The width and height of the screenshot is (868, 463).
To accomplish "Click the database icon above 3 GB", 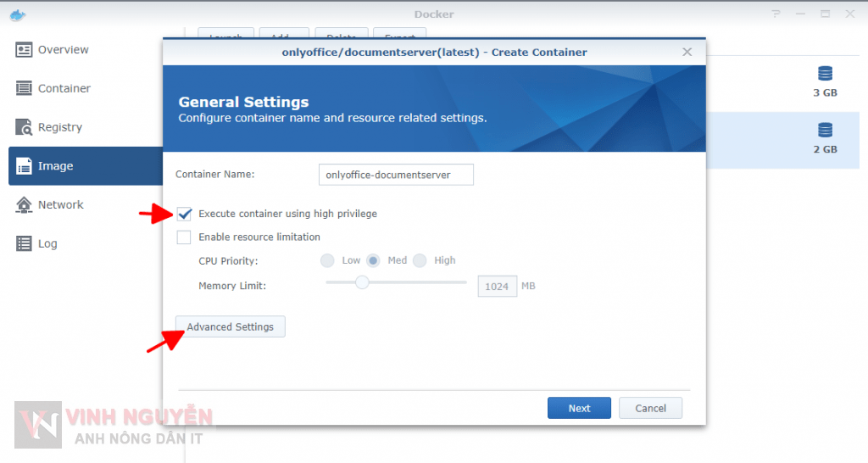I will point(825,74).
